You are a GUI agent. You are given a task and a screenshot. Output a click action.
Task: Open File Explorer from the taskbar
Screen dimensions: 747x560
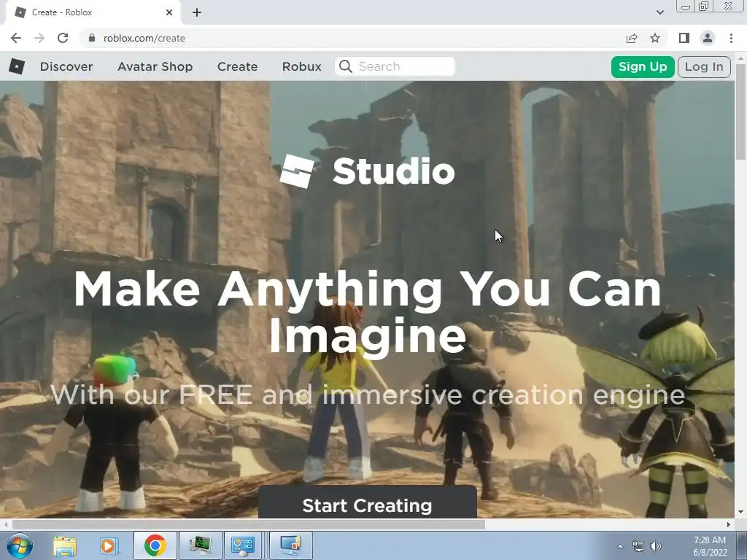coord(65,545)
